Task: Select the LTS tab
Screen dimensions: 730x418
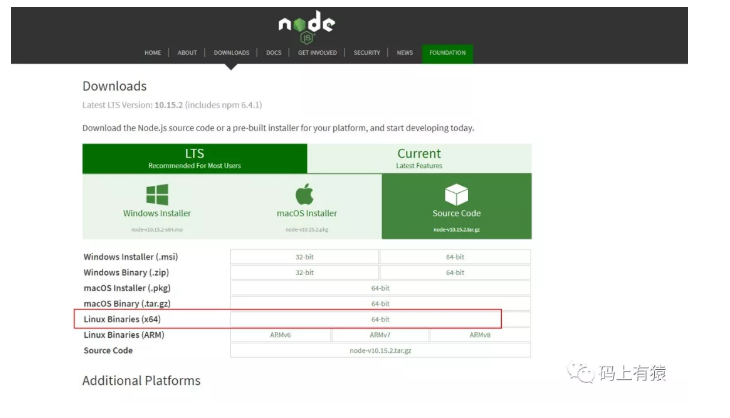Action: [x=195, y=158]
